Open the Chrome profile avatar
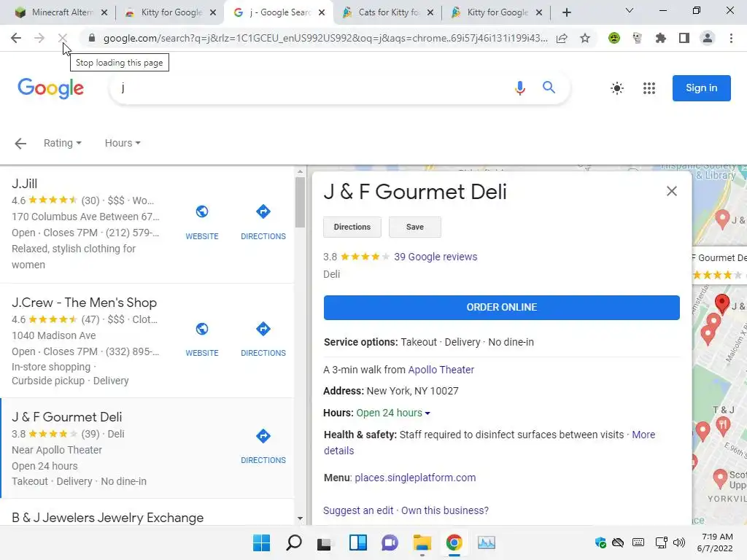Viewport: 747px width, 560px height. (708, 38)
